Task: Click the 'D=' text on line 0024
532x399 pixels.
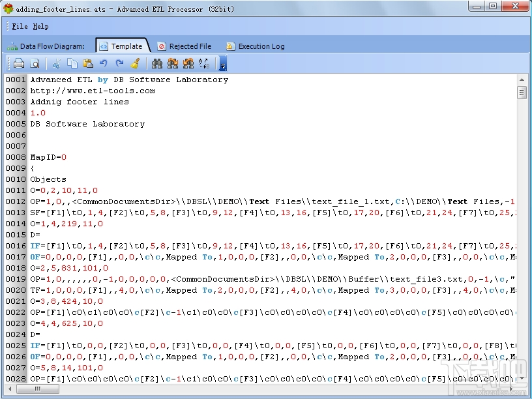Action: click(35, 334)
